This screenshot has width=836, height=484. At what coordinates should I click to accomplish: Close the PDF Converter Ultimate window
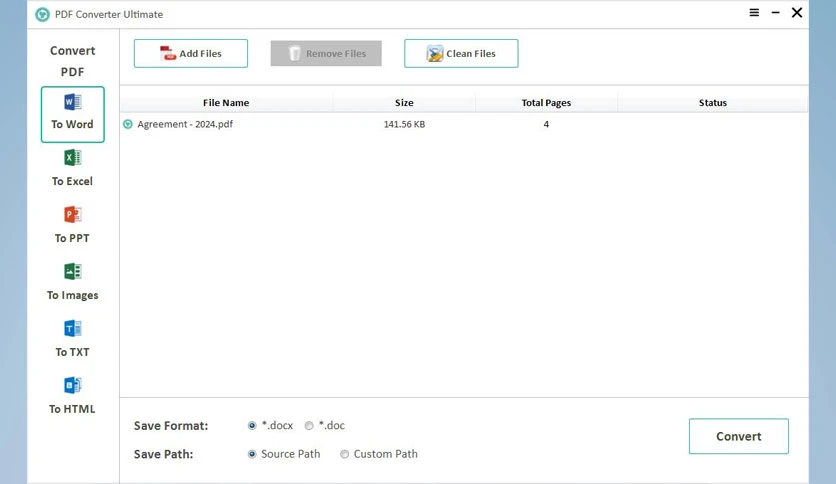click(797, 12)
